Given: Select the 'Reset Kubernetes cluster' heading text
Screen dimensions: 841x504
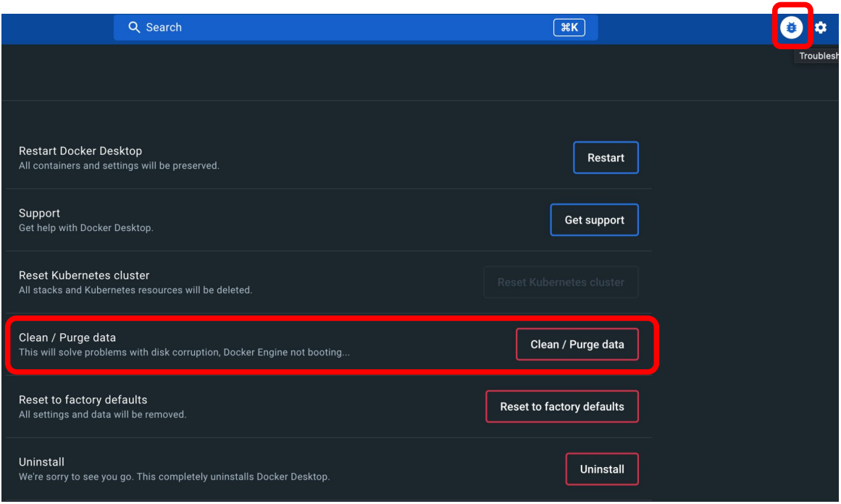Looking at the screenshot, I should pos(84,276).
